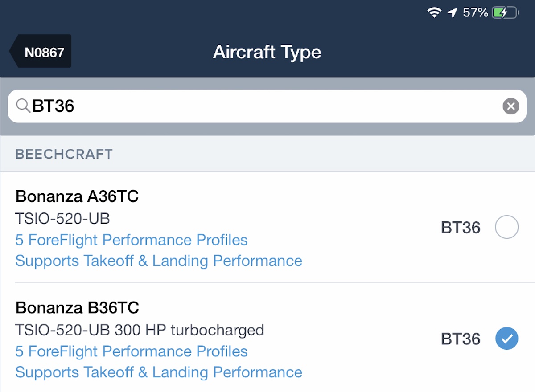This screenshot has width=535, height=392.
Task: Tap the Aircraft Type title
Action: pos(267,52)
